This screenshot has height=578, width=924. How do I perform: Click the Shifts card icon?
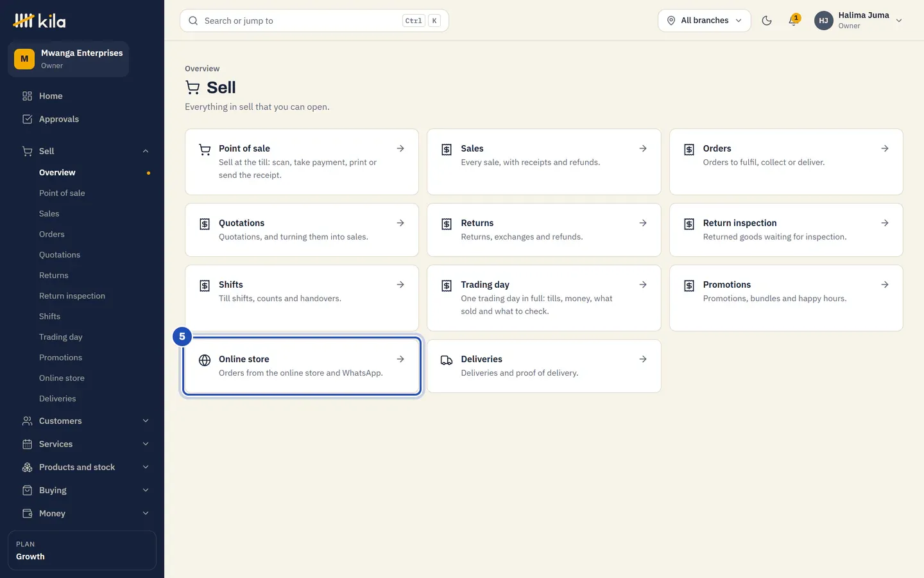coord(205,286)
